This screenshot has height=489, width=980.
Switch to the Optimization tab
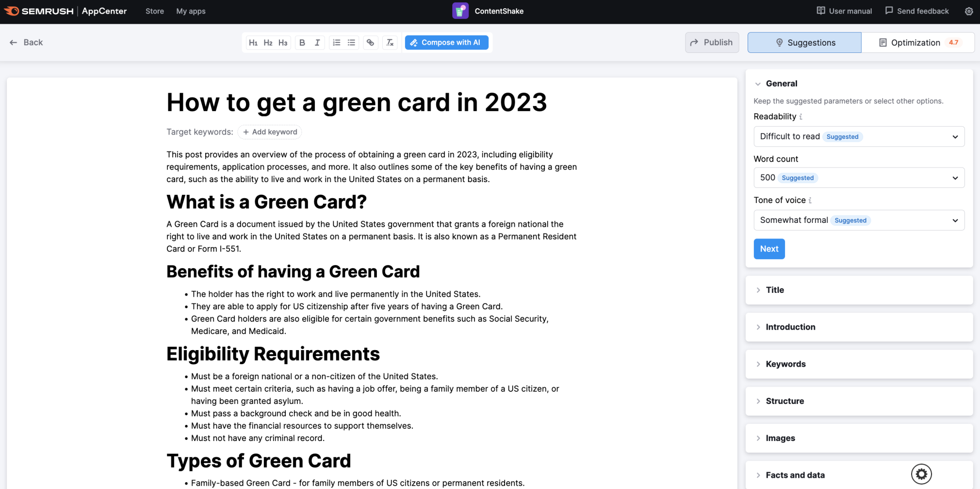click(917, 43)
